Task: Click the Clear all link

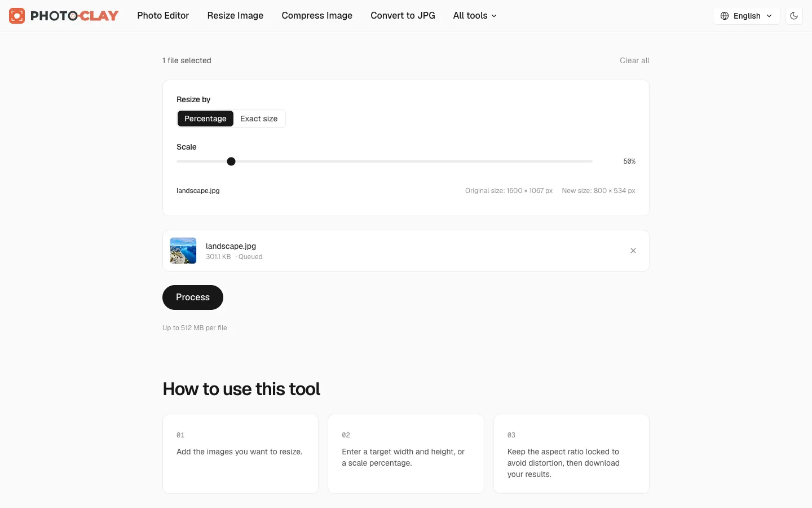Action: click(634, 60)
